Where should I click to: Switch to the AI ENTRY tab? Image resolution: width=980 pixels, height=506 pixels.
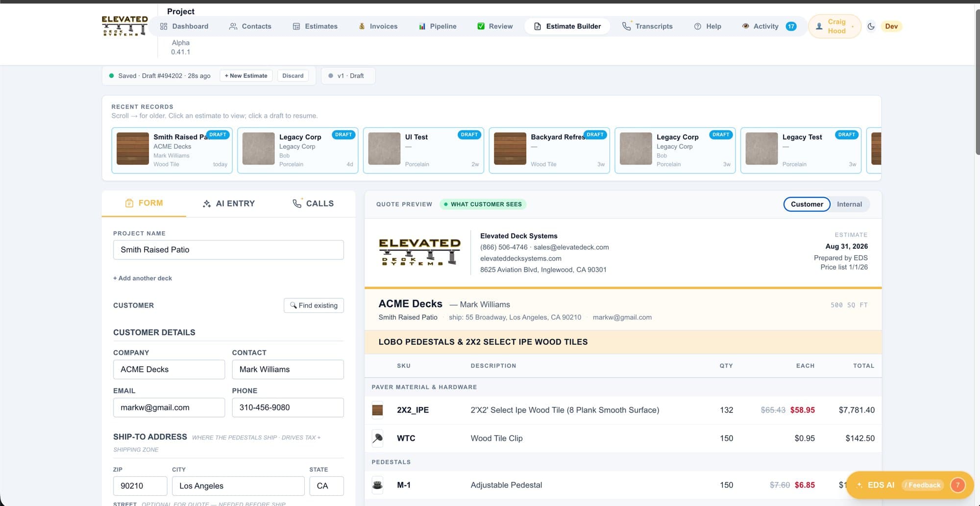(228, 203)
